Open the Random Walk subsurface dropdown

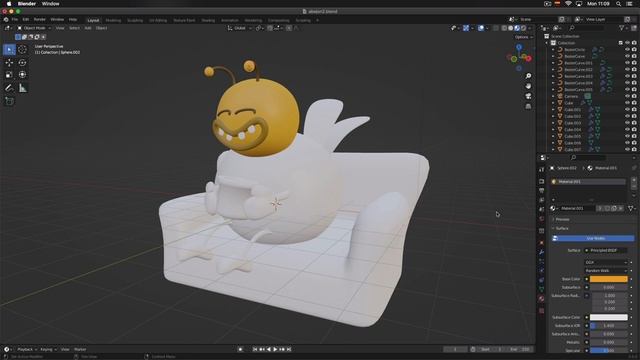click(x=606, y=271)
